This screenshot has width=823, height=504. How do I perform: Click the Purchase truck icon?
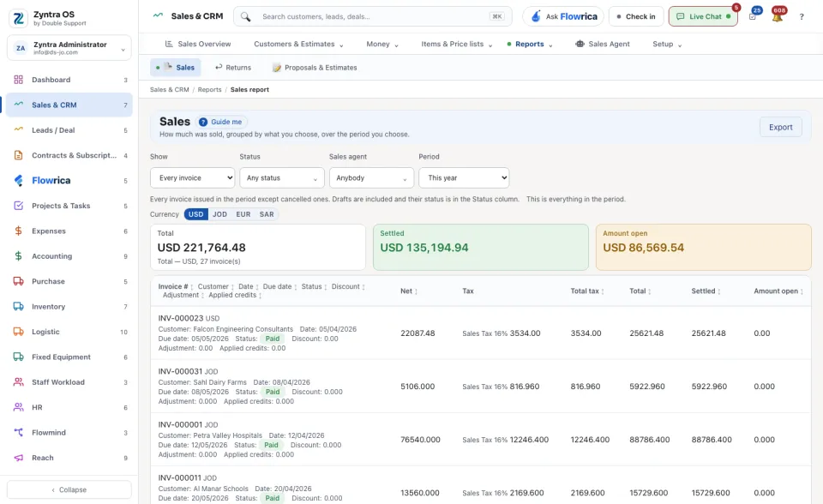pos(18,281)
